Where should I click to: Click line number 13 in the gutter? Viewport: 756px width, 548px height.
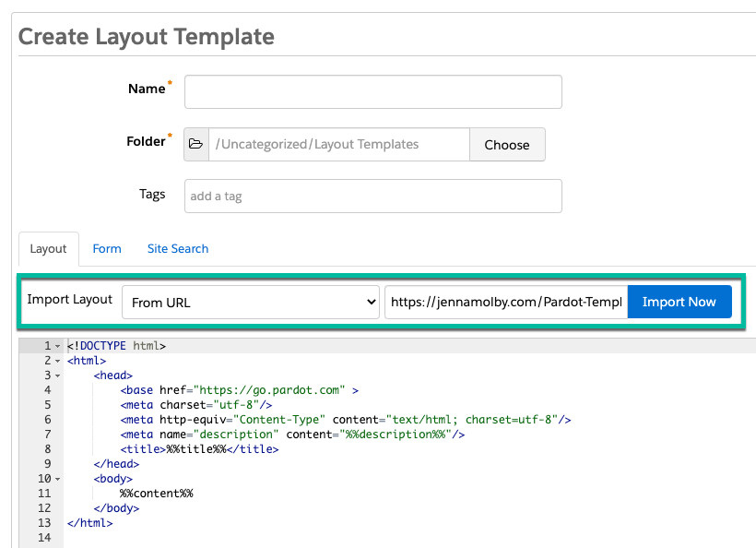[42, 523]
